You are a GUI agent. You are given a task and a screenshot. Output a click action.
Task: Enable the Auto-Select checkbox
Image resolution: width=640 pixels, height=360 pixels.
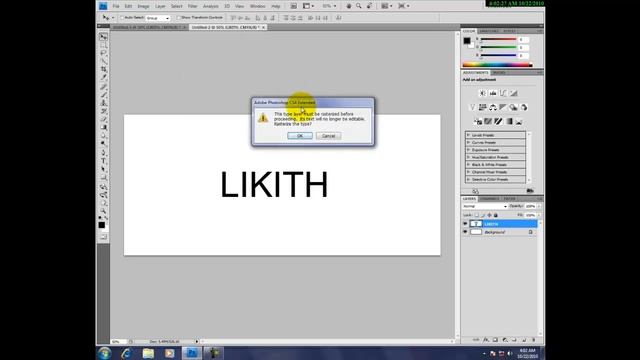[x=122, y=18]
